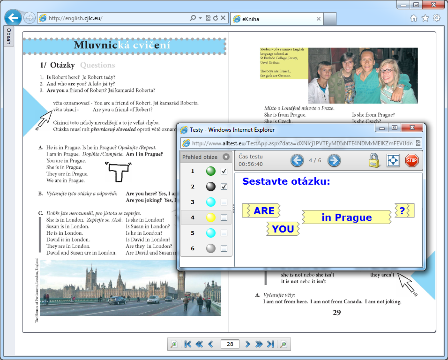The height and width of the screenshot is (360, 448).
Task: Click the "Čas testu" timer label
Action: pos(251,156)
